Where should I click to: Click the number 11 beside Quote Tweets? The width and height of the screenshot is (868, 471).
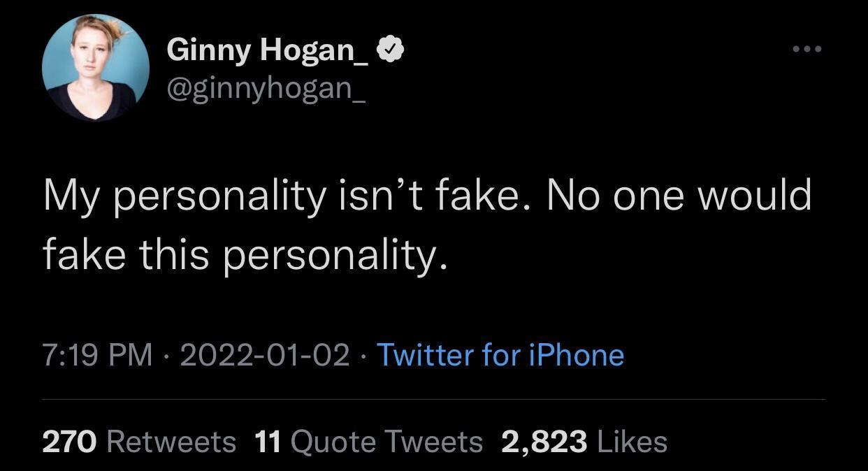[268, 442]
